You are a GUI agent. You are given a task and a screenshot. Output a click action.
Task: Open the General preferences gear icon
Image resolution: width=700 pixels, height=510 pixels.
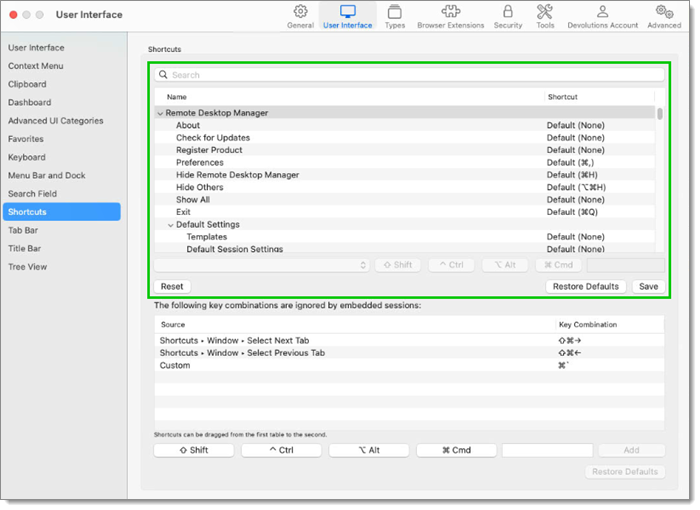click(300, 12)
